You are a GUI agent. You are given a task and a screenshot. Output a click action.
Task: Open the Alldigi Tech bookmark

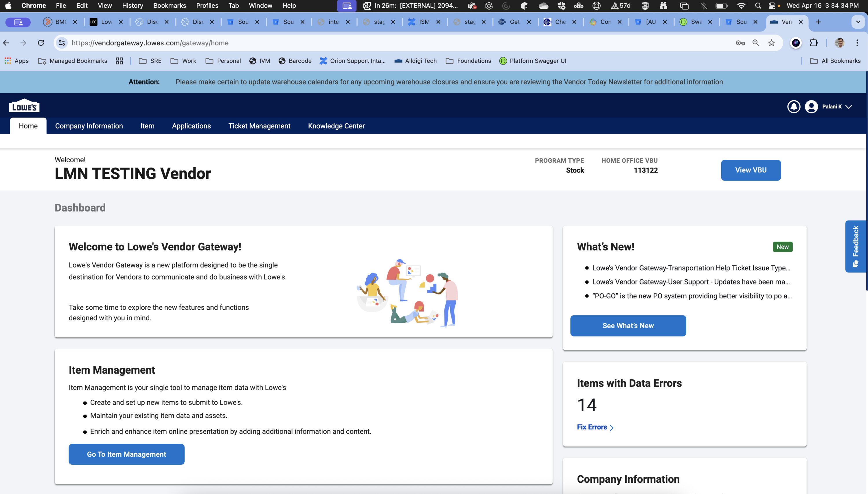[415, 61]
